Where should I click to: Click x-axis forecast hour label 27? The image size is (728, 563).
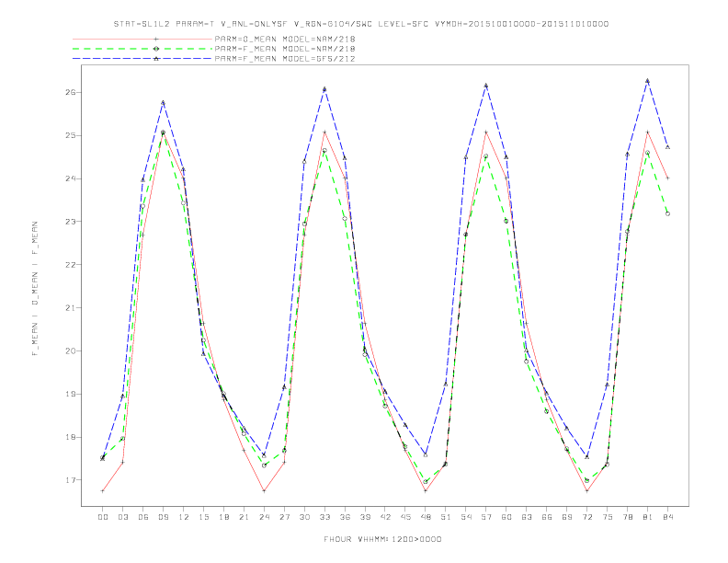pos(284,517)
